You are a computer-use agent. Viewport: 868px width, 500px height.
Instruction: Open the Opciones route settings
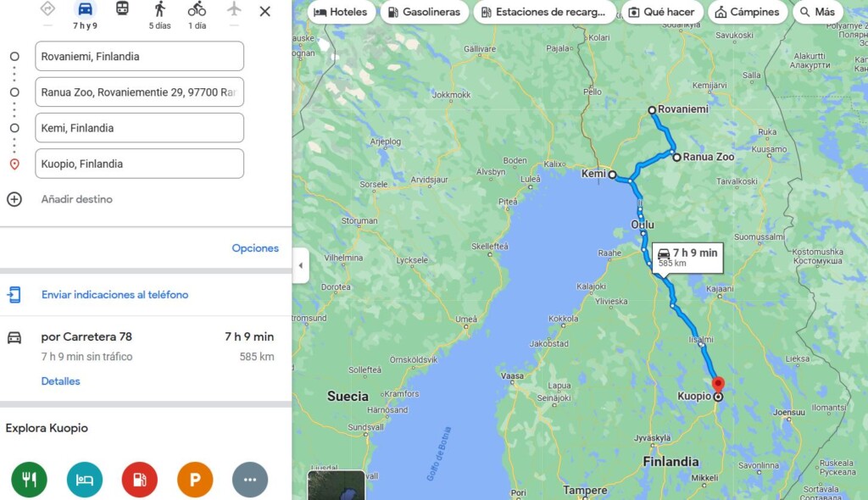point(255,248)
